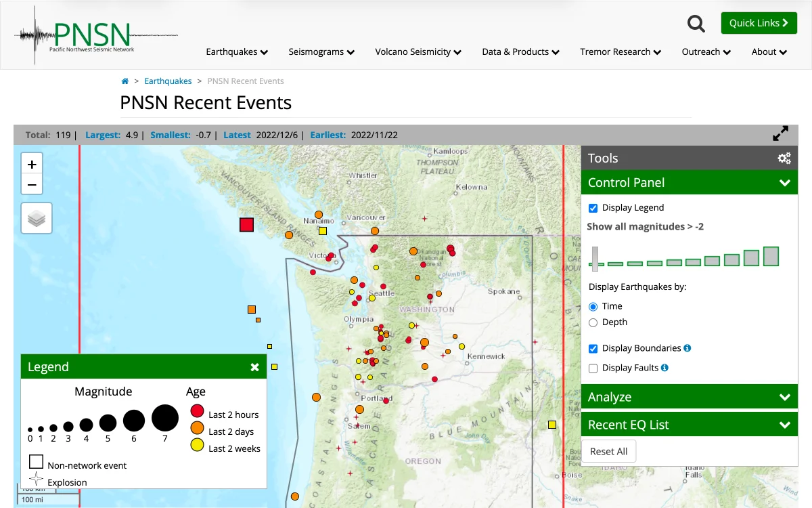Open the Tools gear settings icon
The height and width of the screenshot is (508, 812).
click(784, 158)
